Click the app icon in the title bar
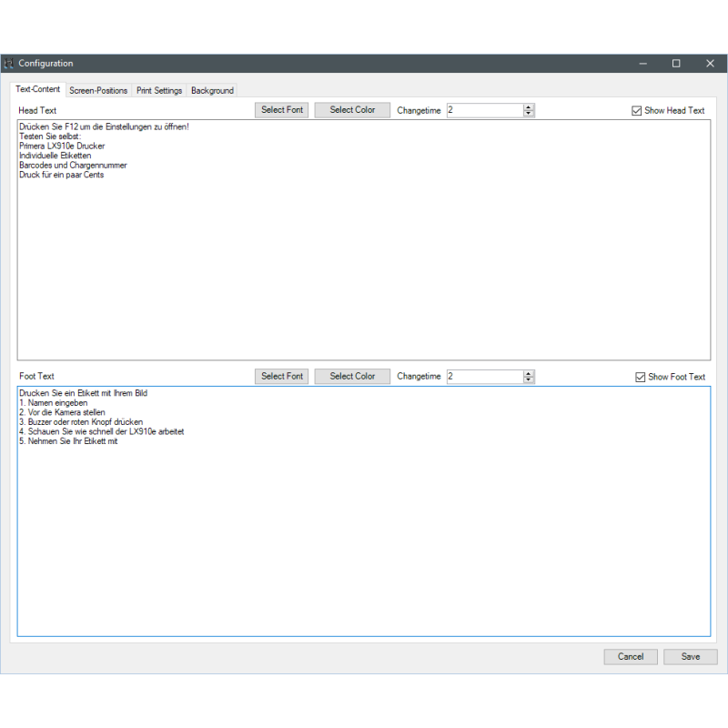The image size is (728, 728). point(9,64)
